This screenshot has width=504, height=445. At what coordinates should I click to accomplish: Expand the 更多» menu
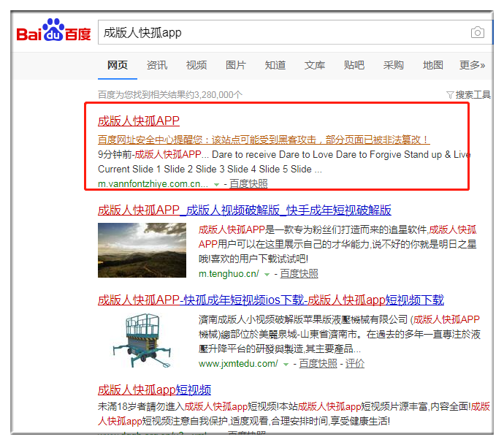(x=472, y=65)
